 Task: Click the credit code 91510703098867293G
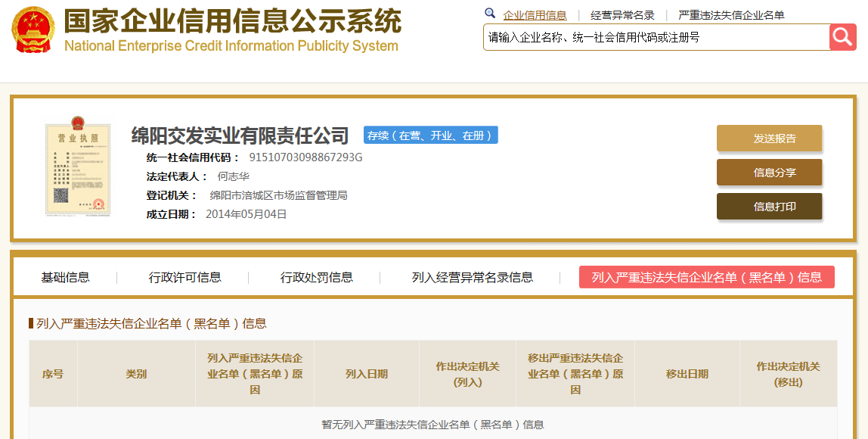click(x=305, y=157)
